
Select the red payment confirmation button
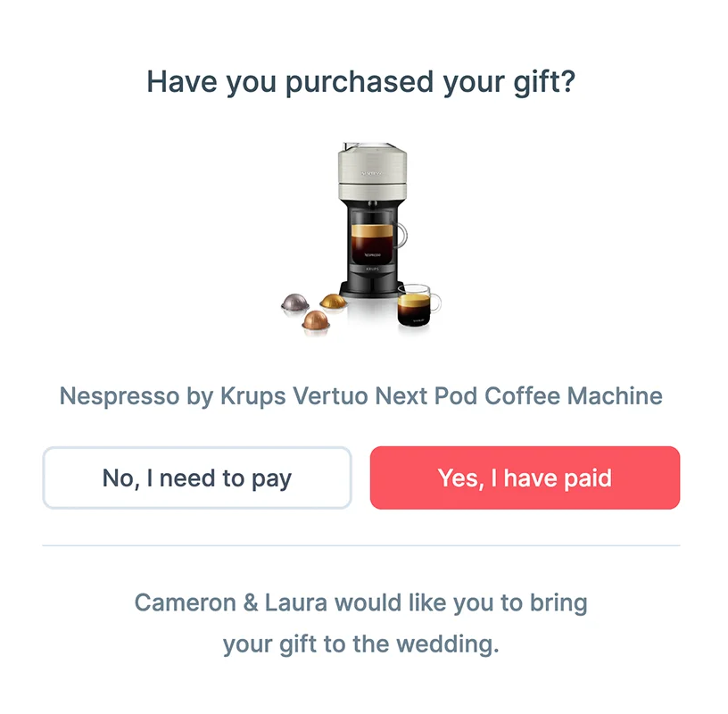click(523, 478)
